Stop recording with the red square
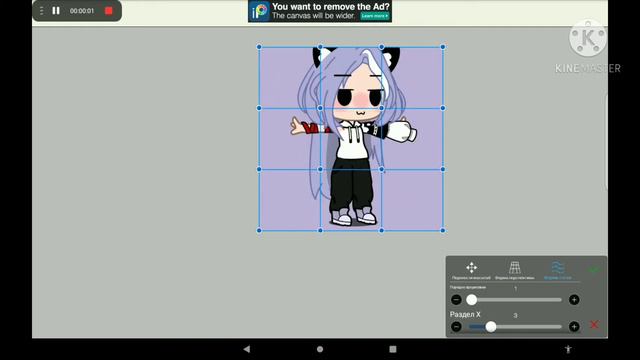 pos(109,11)
